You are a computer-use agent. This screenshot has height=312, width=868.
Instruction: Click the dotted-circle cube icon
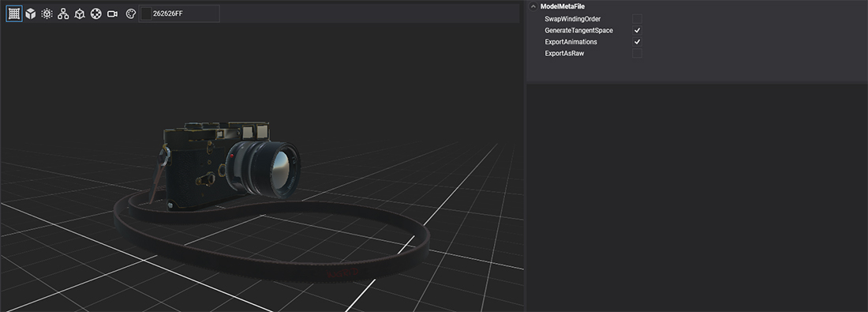point(47,14)
